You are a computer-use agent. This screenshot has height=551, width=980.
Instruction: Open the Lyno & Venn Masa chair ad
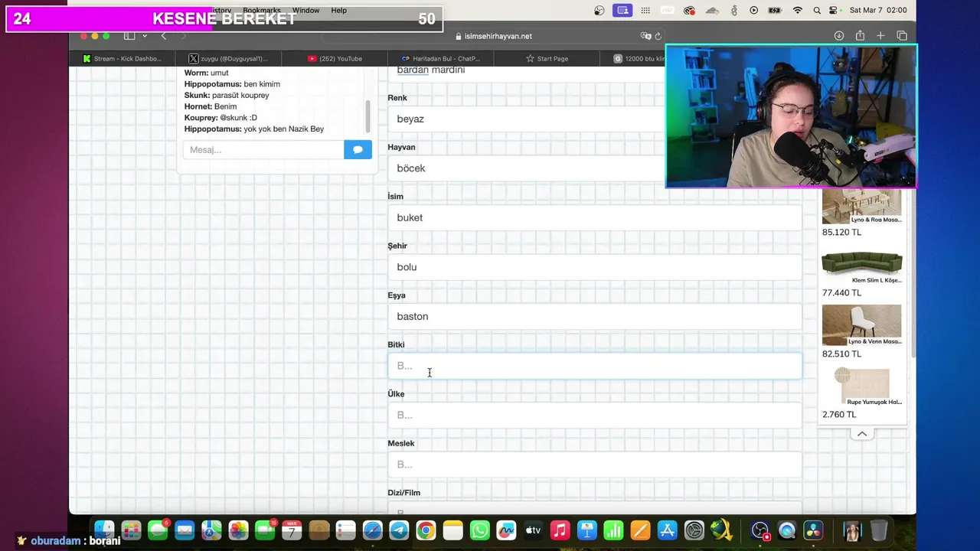tap(861, 331)
